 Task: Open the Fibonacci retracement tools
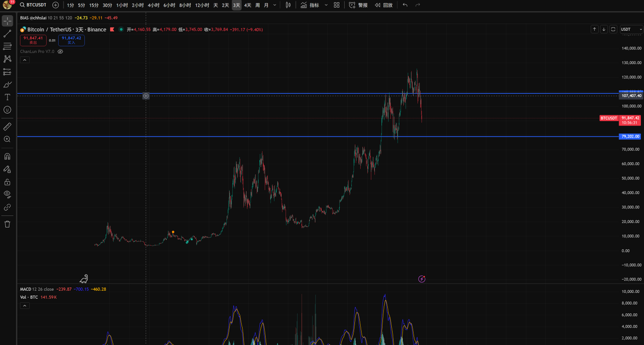point(7,46)
